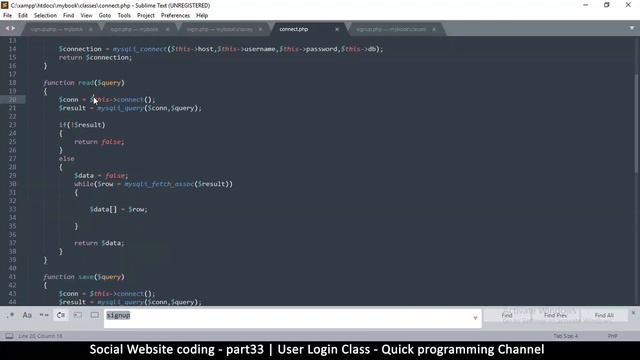Viewport: 640px width, 360px height.
Task: Click the tab scroll right arrow
Action: [13, 28]
